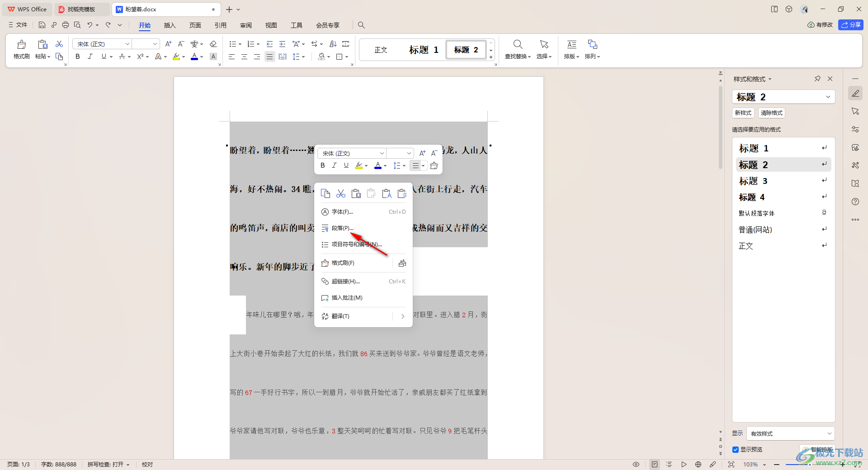Click the Arrange (排列) icon

point(592,44)
